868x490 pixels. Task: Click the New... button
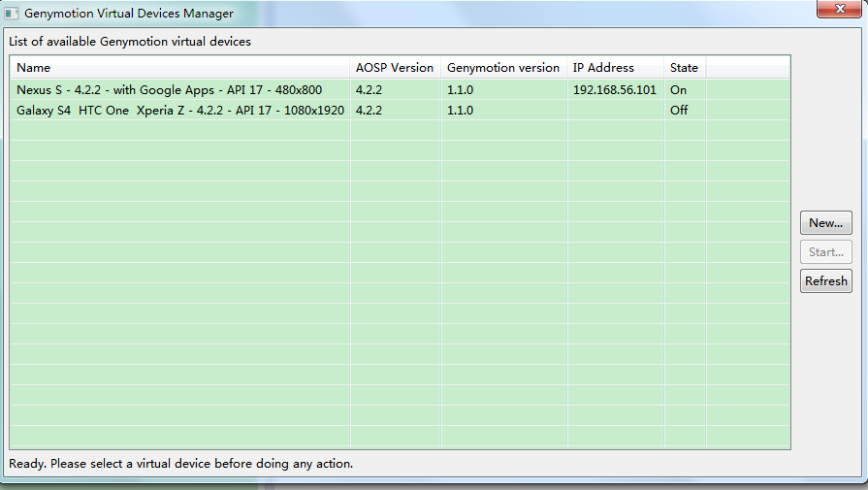(825, 222)
